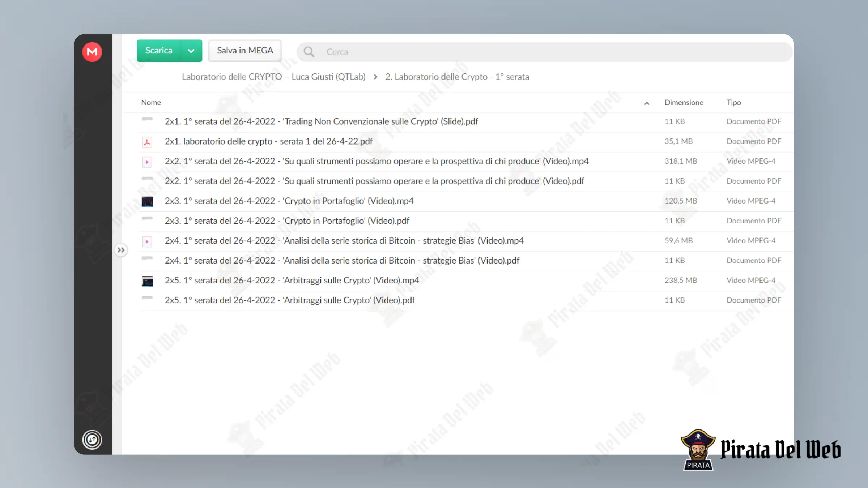Click video icon of 2x2 Su quali strumenti mp4

coord(147,162)
